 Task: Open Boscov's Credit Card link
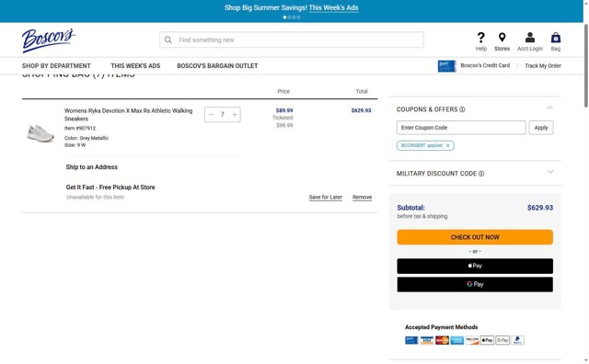coord(485,65)
